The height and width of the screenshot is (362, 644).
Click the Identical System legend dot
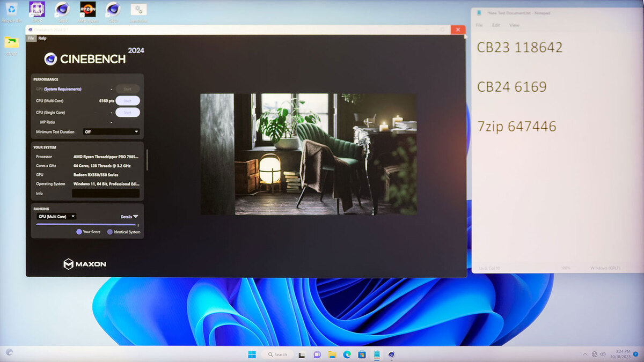(x=110, y=232)
